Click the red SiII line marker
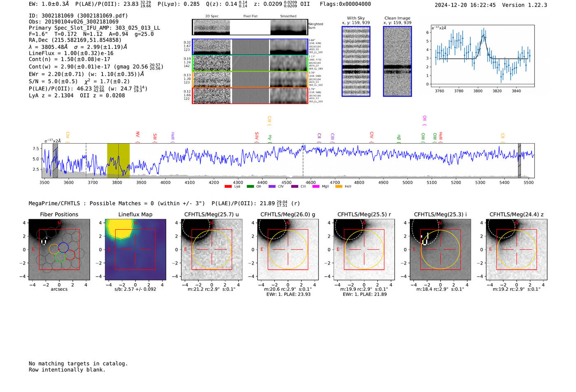Viewport: 576px width, 392px height. point(155,138)
